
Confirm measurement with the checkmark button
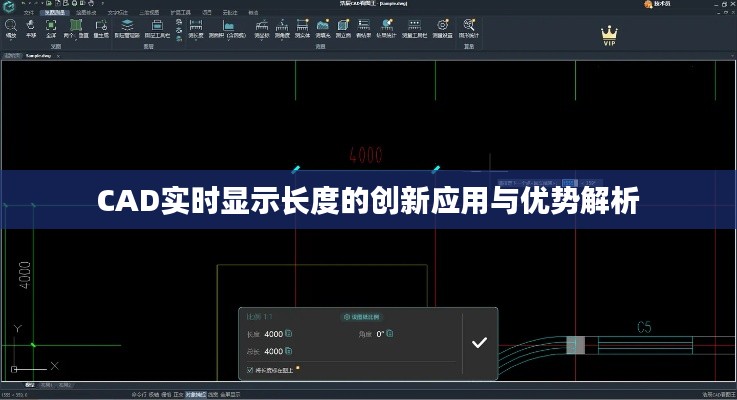pyautogui.click(x=479, y=342)
